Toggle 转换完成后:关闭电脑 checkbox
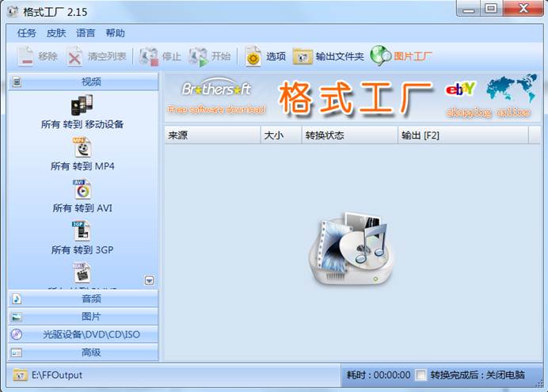 coord(421,375)
